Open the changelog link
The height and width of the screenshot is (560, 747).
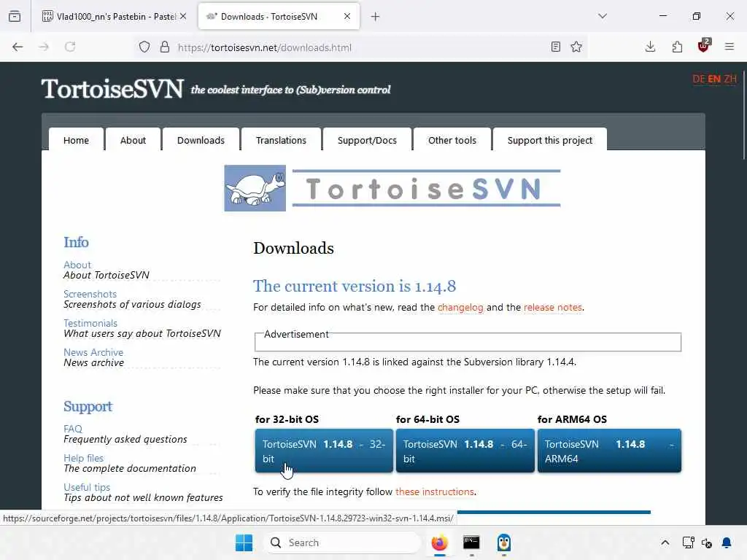460,307
